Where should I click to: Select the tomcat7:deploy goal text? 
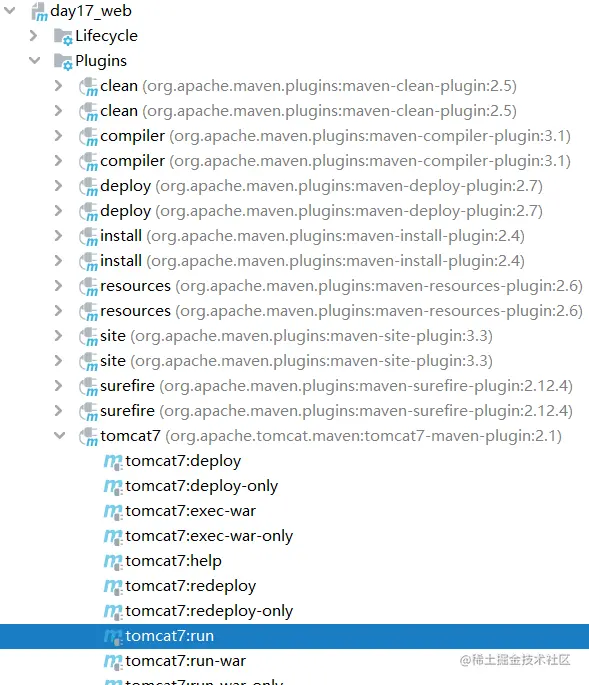[183, 461]
